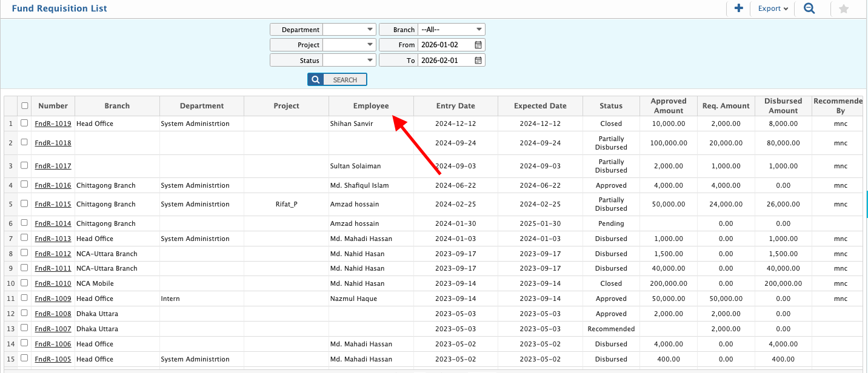
Task: Open the To date calendar icon
Action: pyautogui.click(x=478, y=61)
